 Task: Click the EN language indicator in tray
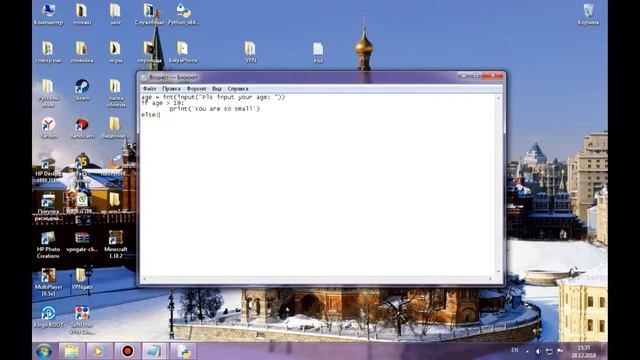(x=515, y=350)
